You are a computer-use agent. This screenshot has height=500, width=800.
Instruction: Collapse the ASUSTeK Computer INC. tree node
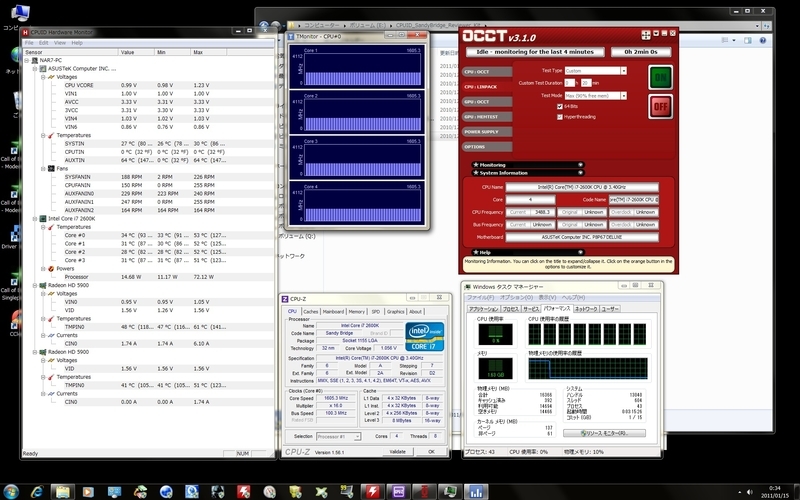35,68
